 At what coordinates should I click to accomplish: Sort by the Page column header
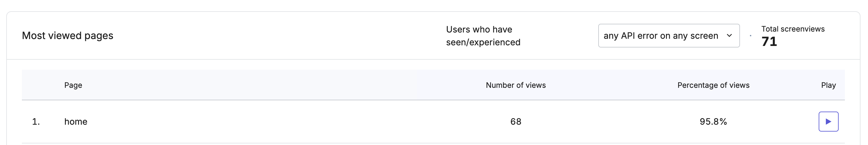click(x=73, y=85)
